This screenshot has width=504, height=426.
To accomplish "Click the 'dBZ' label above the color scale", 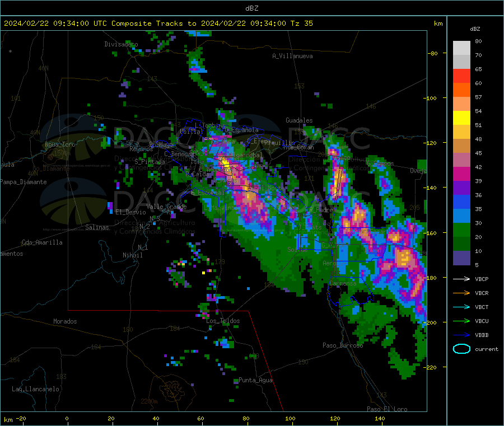I will [475, 29].
